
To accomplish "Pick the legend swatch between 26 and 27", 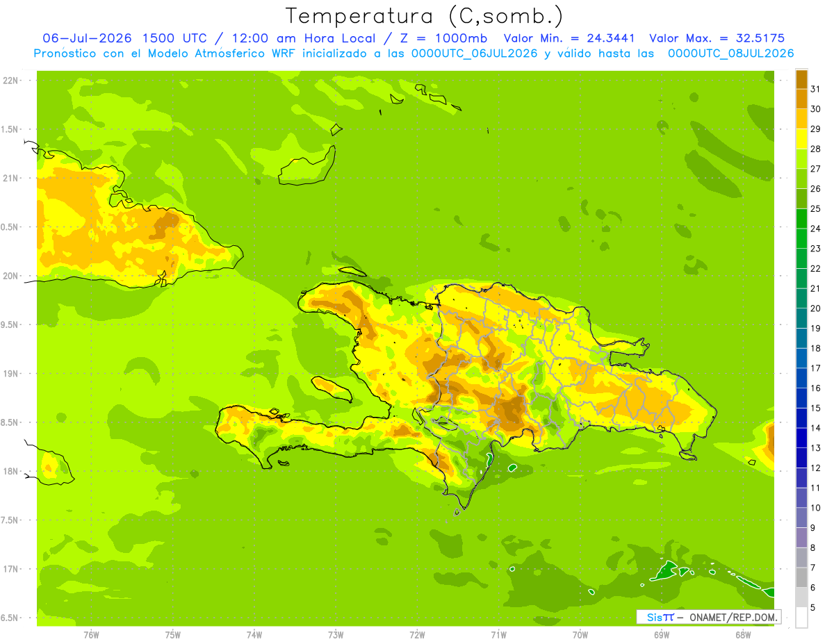I will (x=801, y=179).
